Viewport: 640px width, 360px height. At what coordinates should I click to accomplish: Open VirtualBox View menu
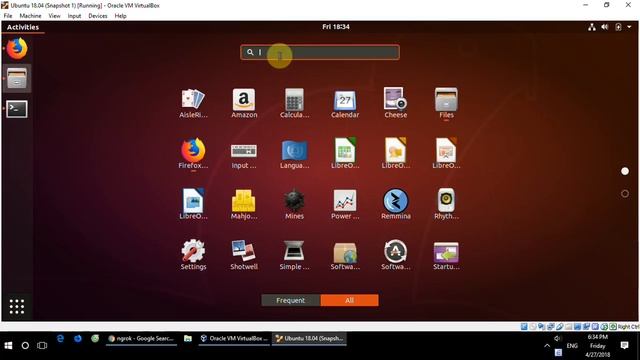pos(54,16)
